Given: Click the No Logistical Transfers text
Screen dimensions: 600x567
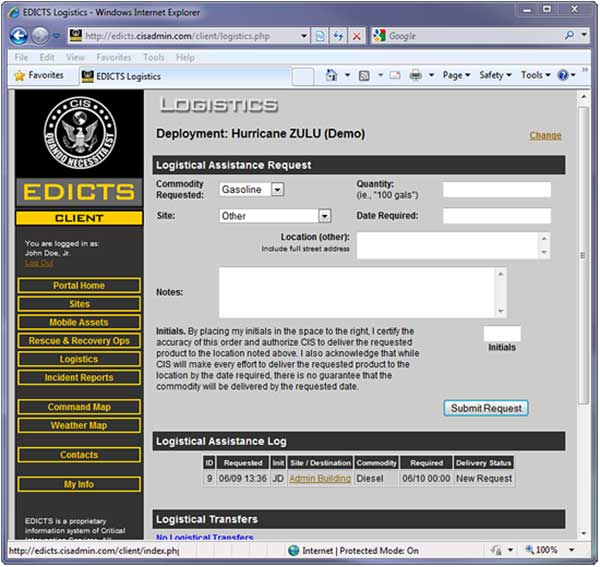Looking at the screenshot, I should (204, 537).
